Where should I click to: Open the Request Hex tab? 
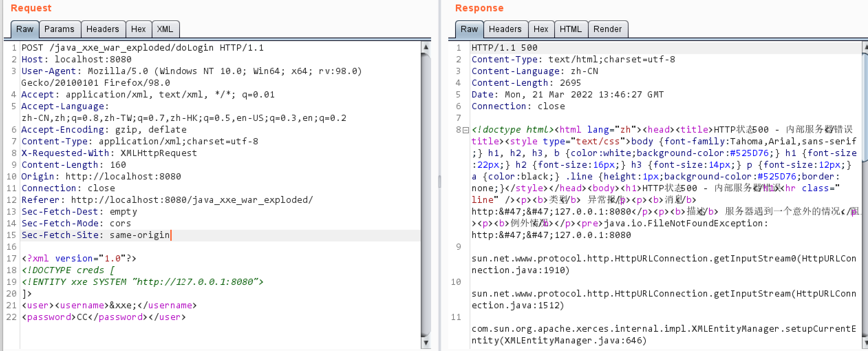coord(138,29)
